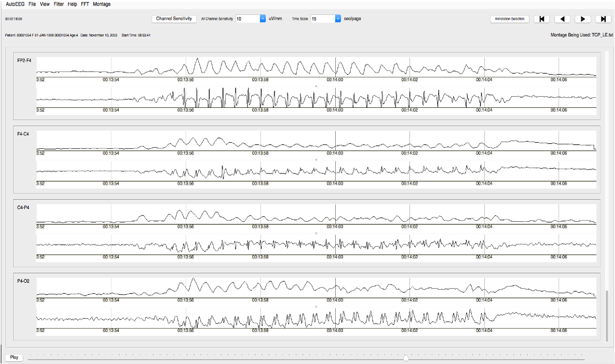Start playback with the Play button
The height and width of the screenshot is (364, 615).
(14, 357)
